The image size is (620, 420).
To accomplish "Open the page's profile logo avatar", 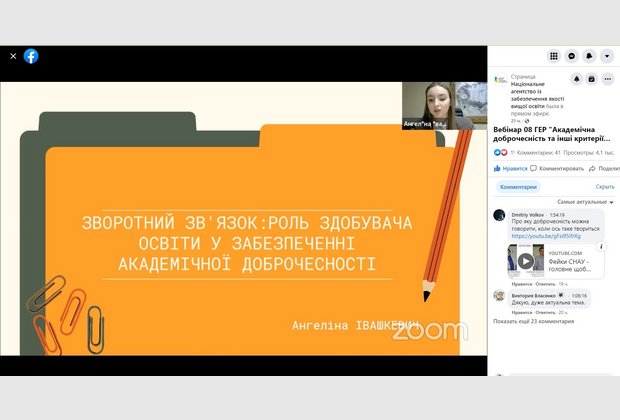I will pos(501,79).
